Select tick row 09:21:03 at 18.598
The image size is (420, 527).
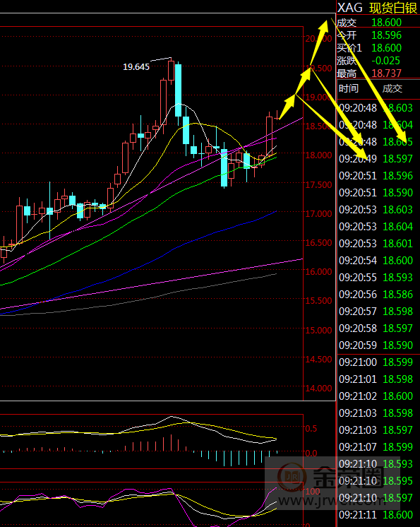[376, 413]
